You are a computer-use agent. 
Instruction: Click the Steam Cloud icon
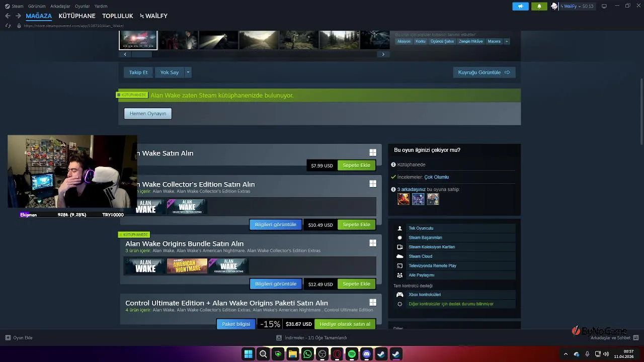400,256
